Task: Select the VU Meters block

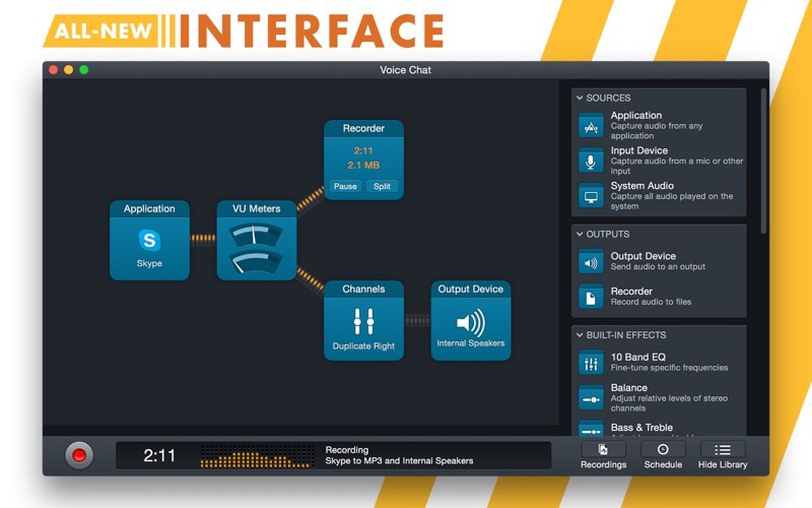Action: [x=256, y=240]
